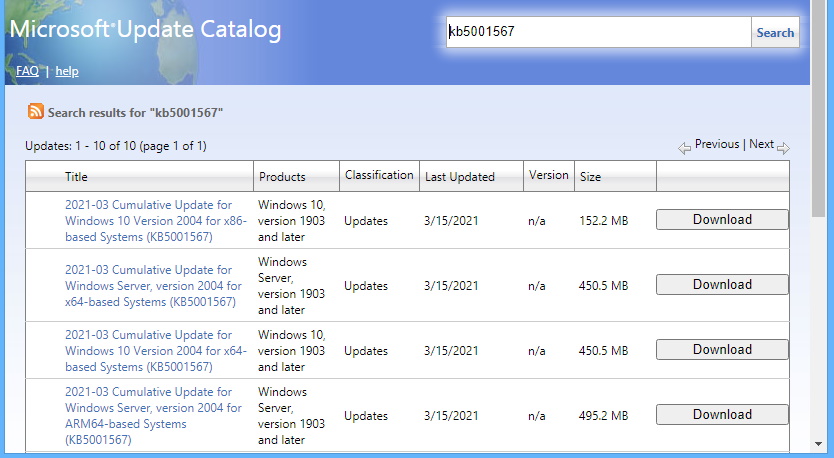The height and width of the screenshot is (458, 834).
Task: Download the 495.2 MB ARM64 update
Action: 722,414
